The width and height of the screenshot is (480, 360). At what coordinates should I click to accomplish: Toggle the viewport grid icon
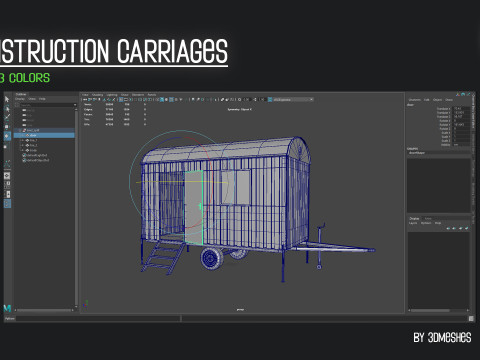coord(121,100)
